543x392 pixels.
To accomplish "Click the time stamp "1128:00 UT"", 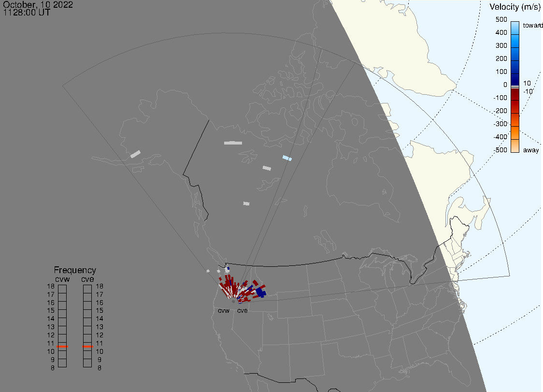I will tap(27, 13).
